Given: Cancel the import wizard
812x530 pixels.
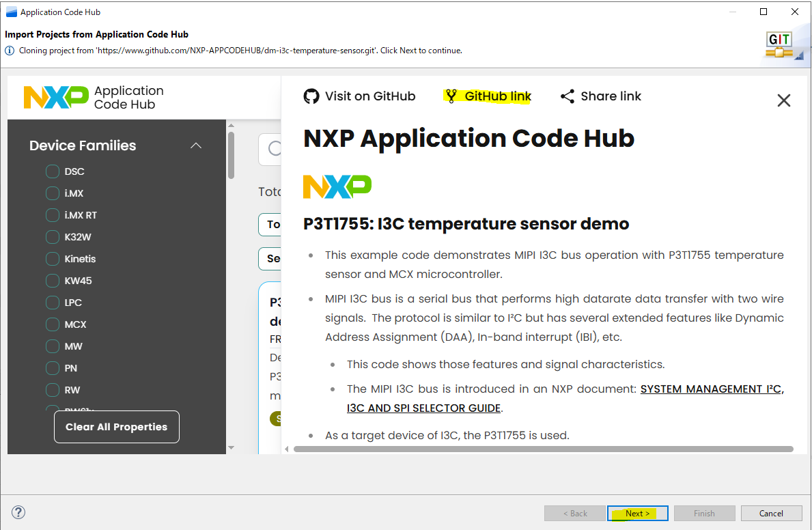Looking at the screenshot, I should [x=771, y=514].
